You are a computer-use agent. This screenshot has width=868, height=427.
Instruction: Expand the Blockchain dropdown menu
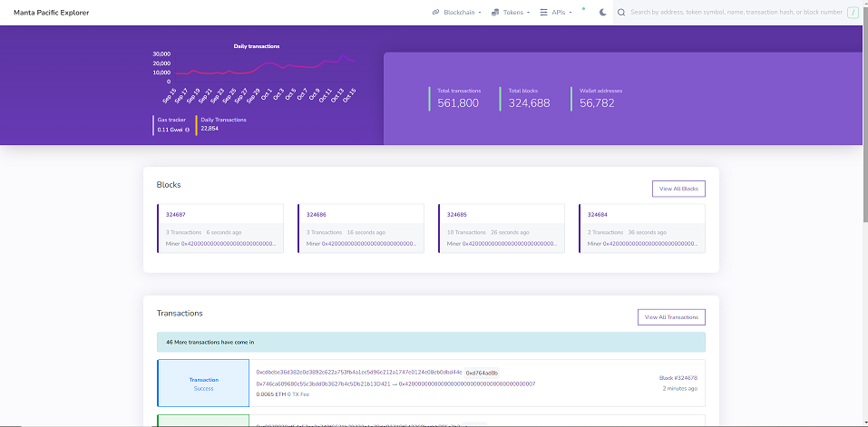pos(460,13)
